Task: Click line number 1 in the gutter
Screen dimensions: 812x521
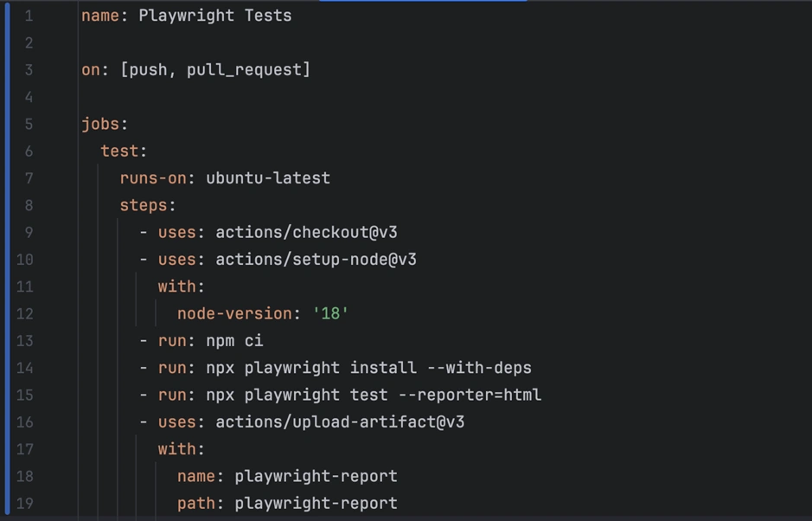Action: pyautogui.click(x=29, y=16)
